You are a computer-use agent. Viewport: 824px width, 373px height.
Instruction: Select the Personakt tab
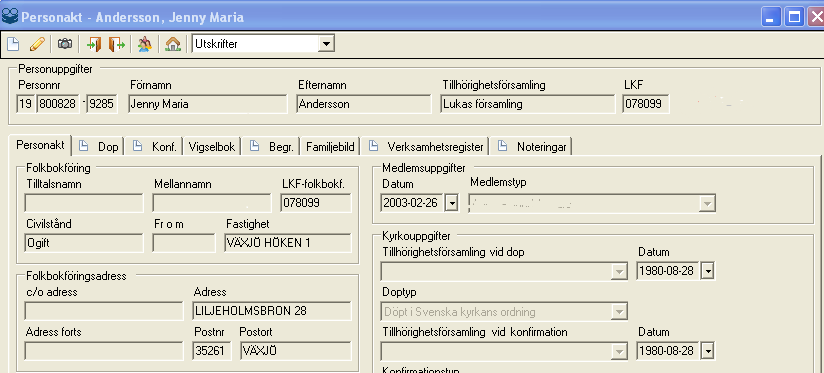pyautogui.click(x=40, y=146)
